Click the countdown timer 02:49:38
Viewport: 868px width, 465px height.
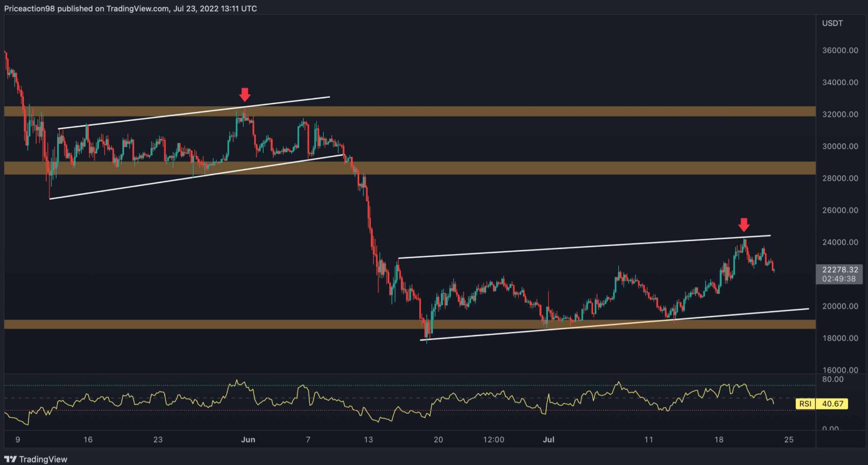click(x=839, y=279)
